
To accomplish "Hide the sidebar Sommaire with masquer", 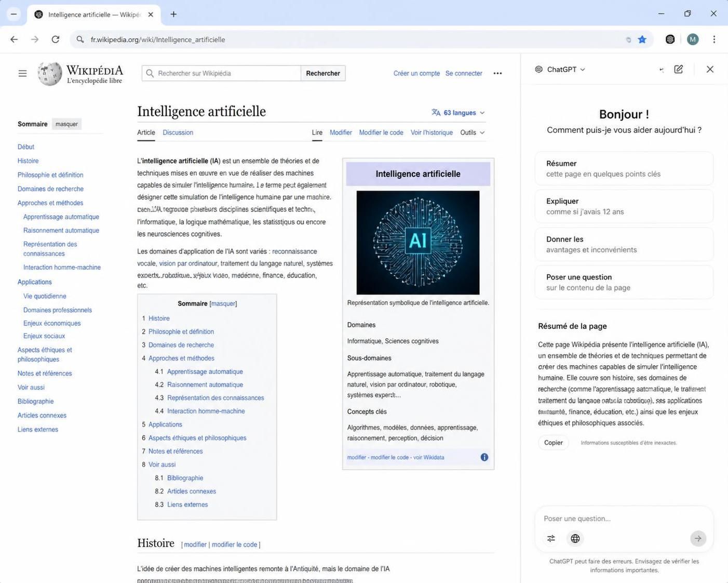I will 66,124.
